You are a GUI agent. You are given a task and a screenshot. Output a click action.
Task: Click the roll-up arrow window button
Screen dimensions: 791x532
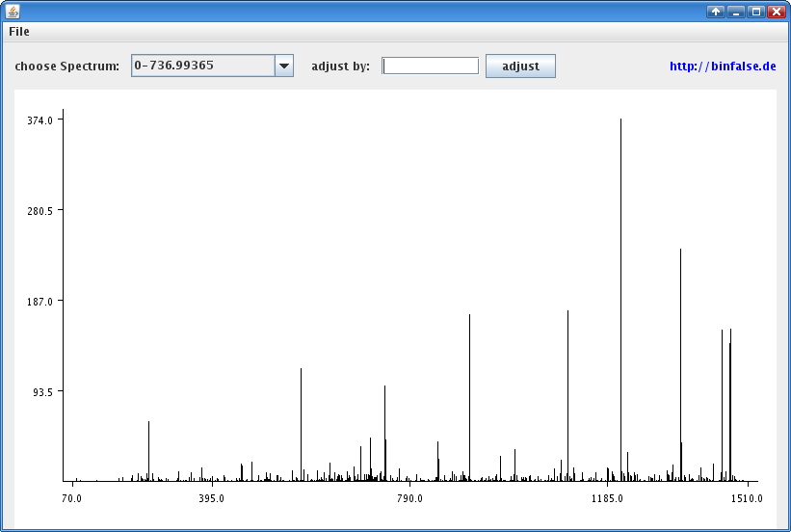[x=715, y=12]
